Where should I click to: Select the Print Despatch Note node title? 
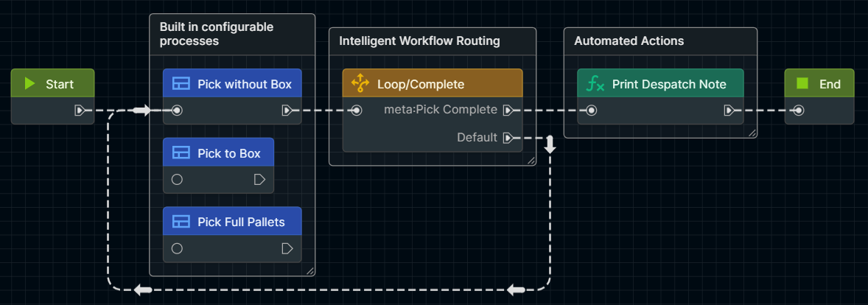tap(669, 84)
